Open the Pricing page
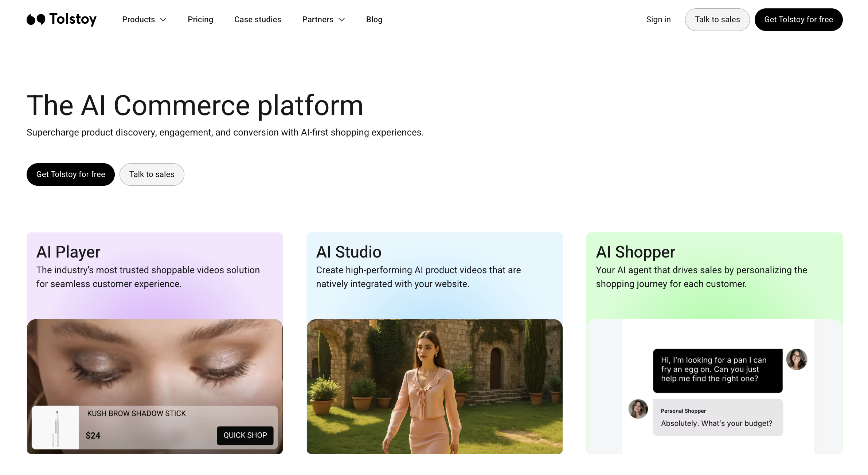This screenshot has width=868, height=475. tap(200, 20)
